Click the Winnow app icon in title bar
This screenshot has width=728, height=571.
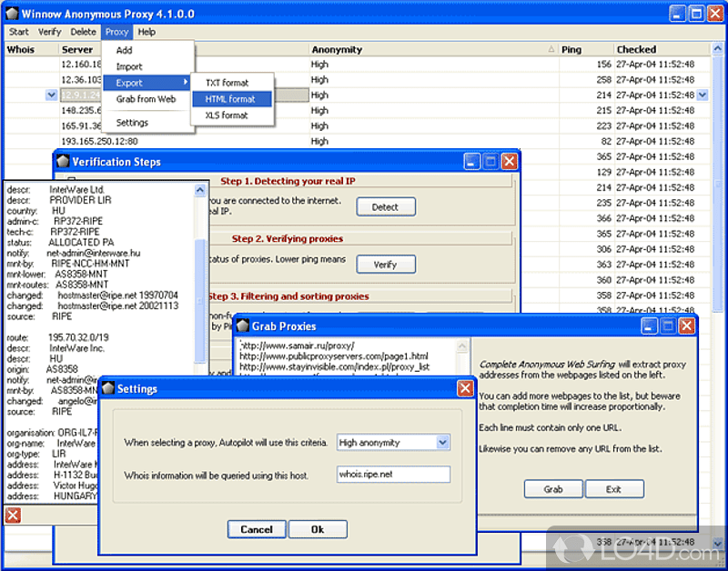coord(12,14)
